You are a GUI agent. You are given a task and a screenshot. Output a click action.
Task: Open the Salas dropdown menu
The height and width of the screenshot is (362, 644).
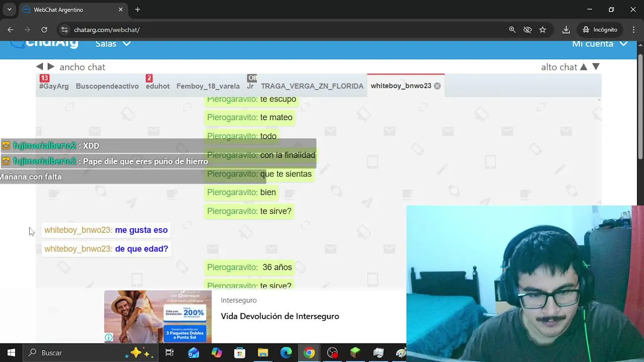click(x=113, y=44)
